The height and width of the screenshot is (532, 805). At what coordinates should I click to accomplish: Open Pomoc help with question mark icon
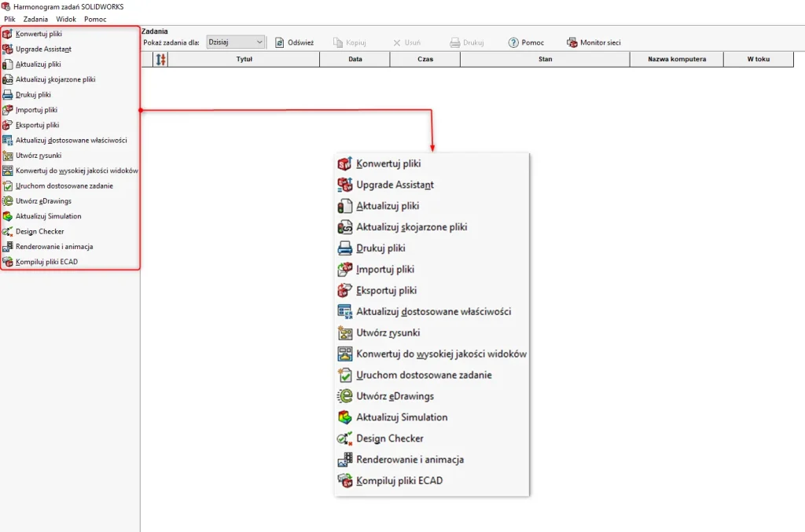click(x=526, y=42)
